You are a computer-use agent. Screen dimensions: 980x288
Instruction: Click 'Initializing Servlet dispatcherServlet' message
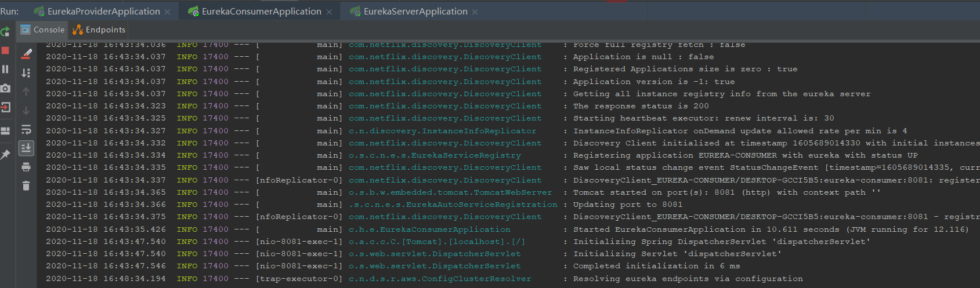click(677, 254)
